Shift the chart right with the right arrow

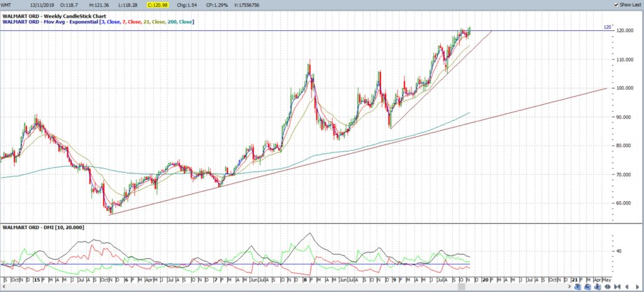(x=638, y=287)
